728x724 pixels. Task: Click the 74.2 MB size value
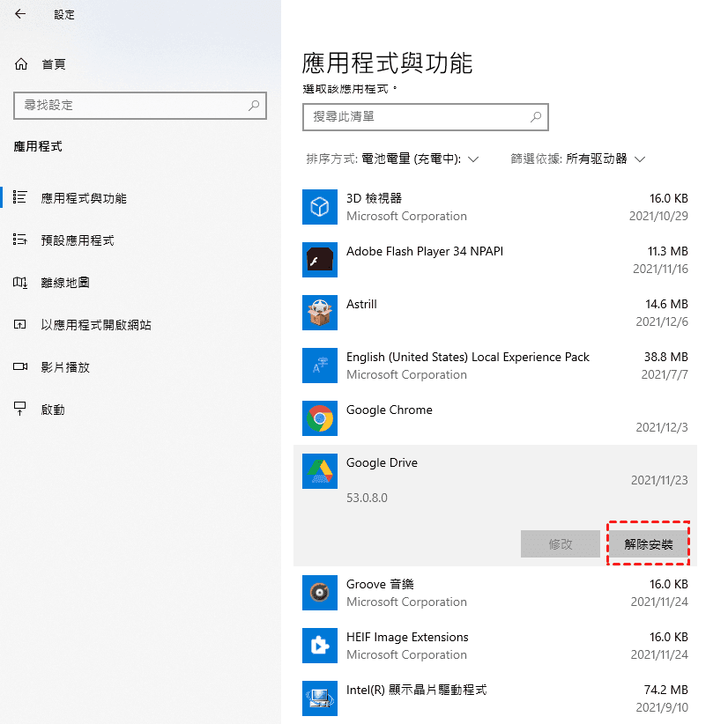(x=665, y=690)
